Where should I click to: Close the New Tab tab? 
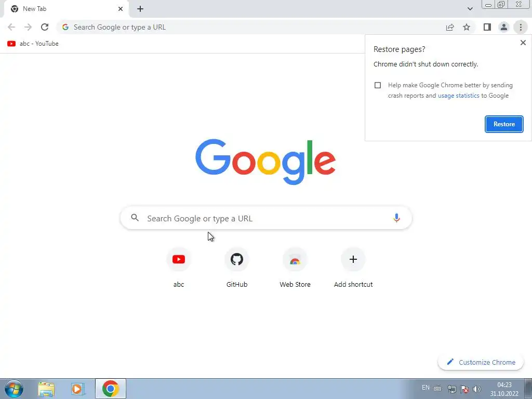[x=121, y=9]
